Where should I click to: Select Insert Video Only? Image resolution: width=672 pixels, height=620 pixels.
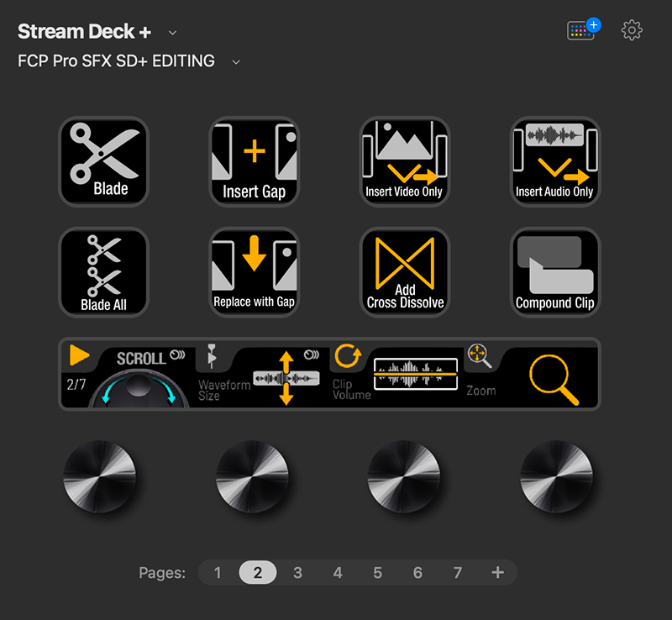pos(404,160)
